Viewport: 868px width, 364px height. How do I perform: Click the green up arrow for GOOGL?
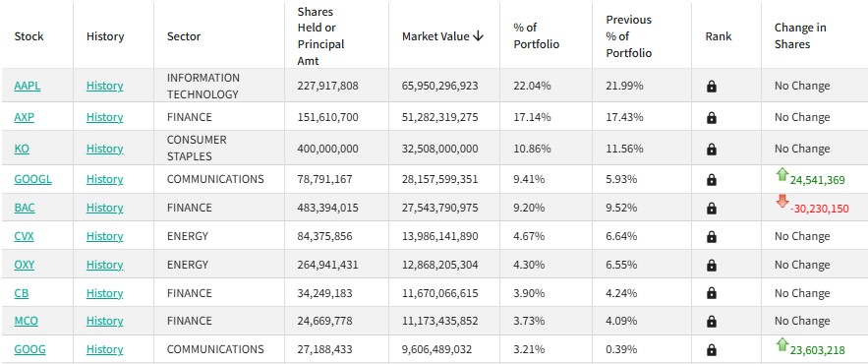781,176
